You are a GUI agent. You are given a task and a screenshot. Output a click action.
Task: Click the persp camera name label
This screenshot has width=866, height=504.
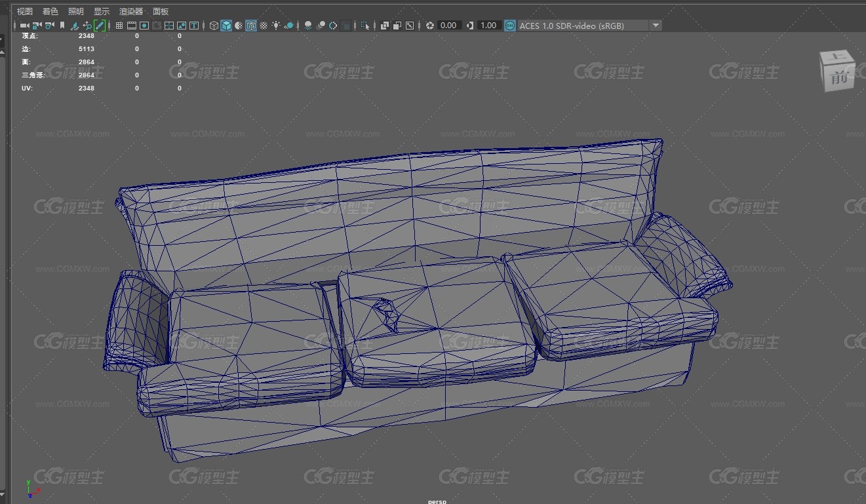point(437,501)
